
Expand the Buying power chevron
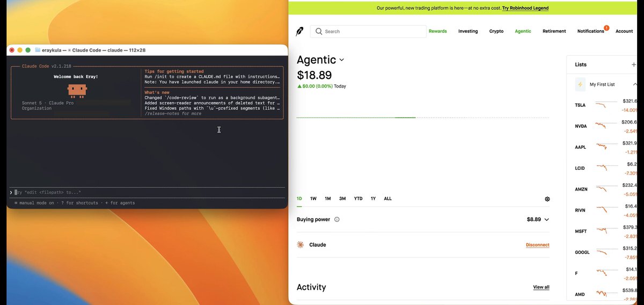(547, 220)
